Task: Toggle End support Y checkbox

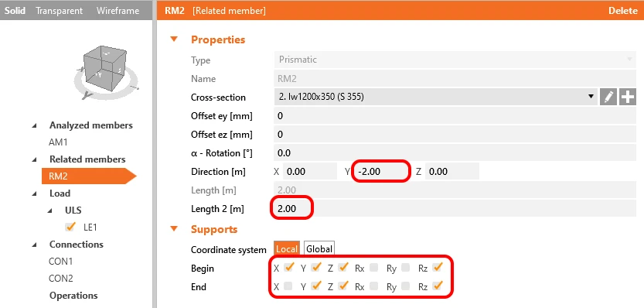Action: pyautogui.click(x=316, y=286)
